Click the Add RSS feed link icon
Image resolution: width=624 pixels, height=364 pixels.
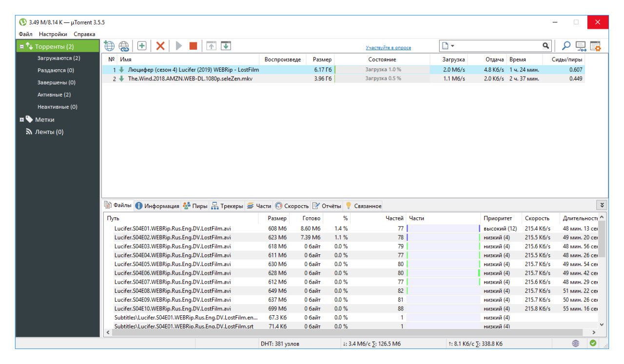(124, 46)
